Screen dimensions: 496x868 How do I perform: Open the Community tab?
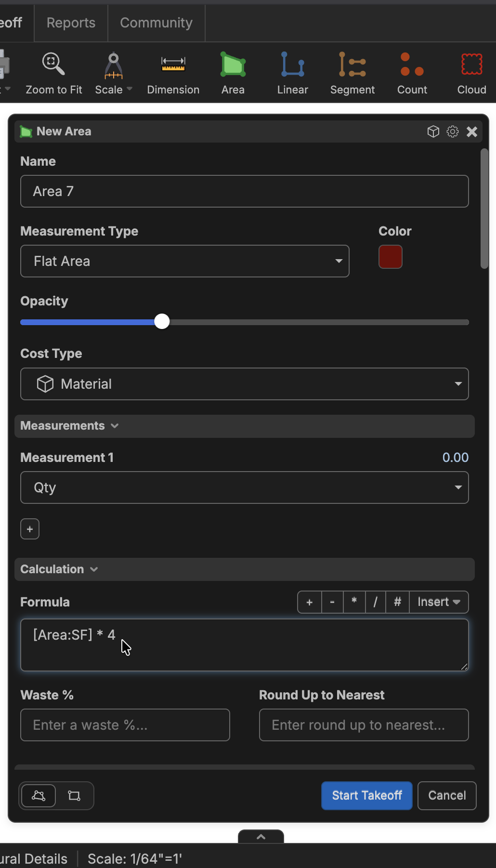point(156,23)
